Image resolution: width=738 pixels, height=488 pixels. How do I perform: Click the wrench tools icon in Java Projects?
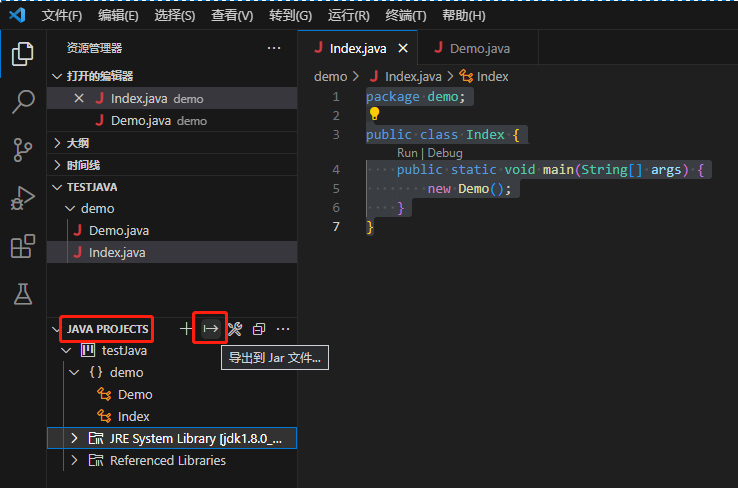click(x=235, y=329)
